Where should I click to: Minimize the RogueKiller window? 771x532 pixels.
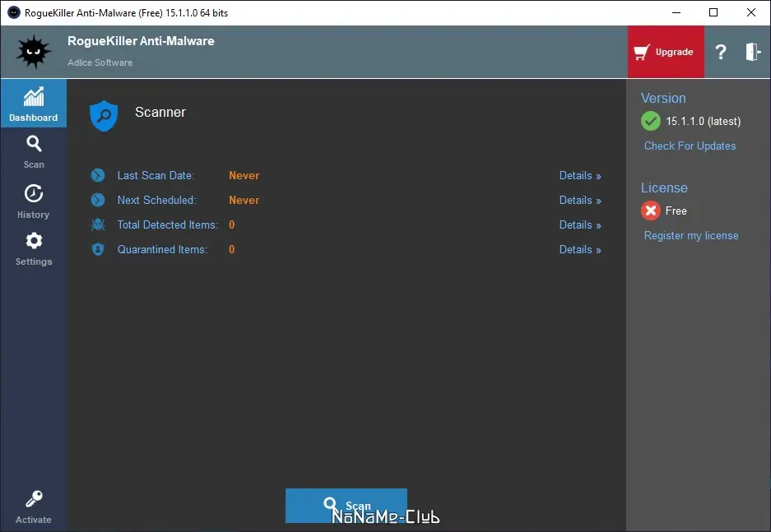point(676,13)
